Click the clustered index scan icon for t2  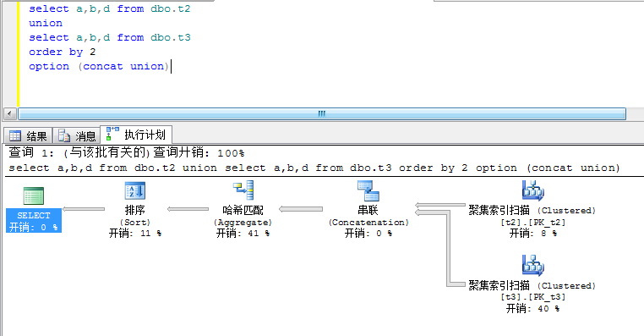coord(532,190)
